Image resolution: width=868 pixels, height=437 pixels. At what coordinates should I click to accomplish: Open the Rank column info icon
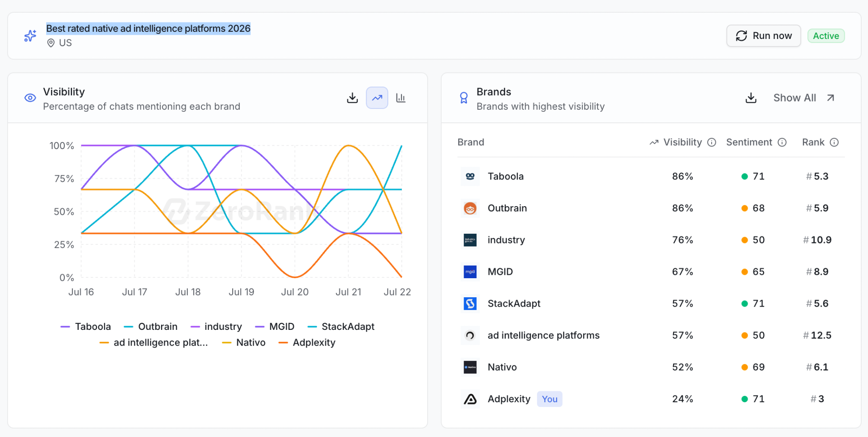pos(834,142)
